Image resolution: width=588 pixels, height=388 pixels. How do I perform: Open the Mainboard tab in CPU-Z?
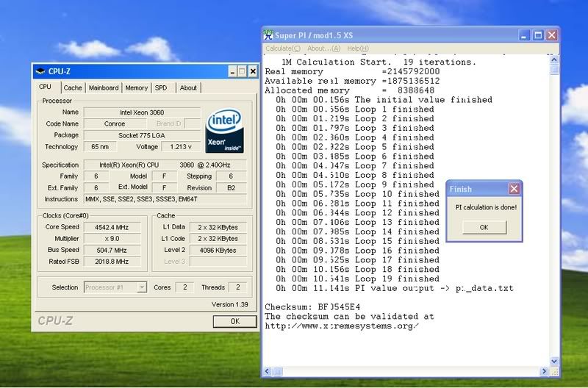104,87
